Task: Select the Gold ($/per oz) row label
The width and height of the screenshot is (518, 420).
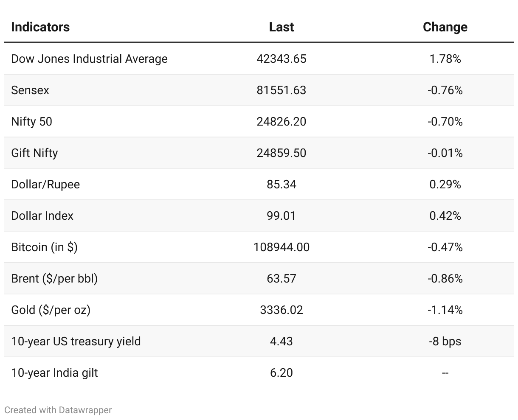Action: (51, 310)
